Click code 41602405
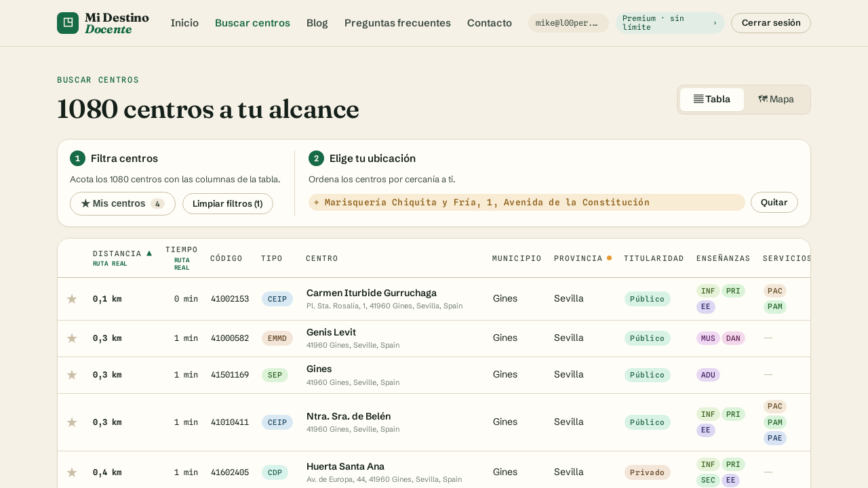Image resolution: width=868 pixels, height=488 pixels. (x=230, y=472)
